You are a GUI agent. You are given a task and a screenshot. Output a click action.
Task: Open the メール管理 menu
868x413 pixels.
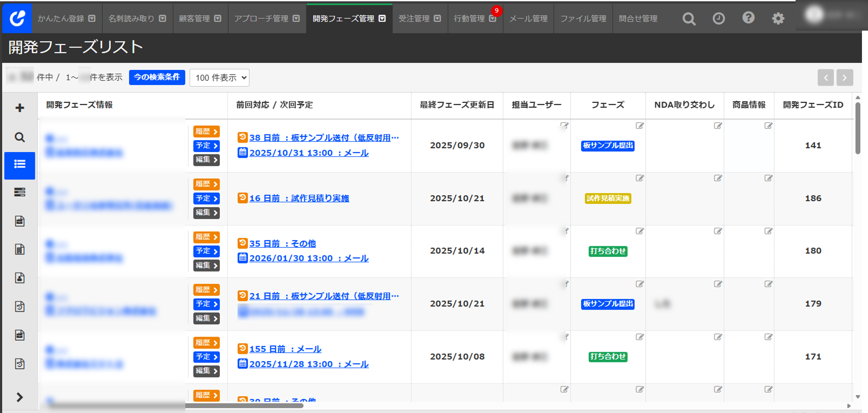(x=528, y=19)
